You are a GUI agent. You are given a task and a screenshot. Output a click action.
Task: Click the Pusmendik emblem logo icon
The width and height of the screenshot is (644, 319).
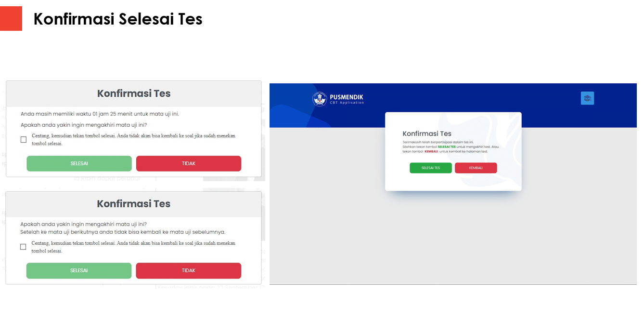(x=320, y=99)
